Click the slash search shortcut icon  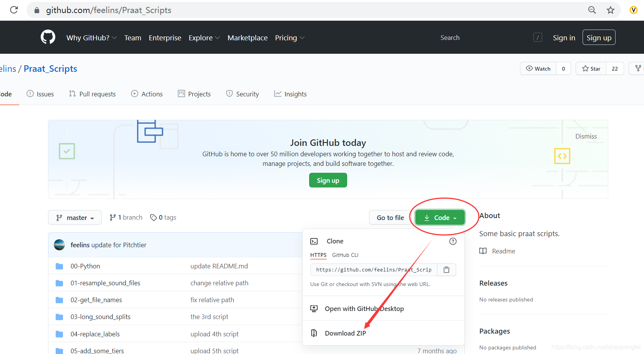[x=538, y=37]
